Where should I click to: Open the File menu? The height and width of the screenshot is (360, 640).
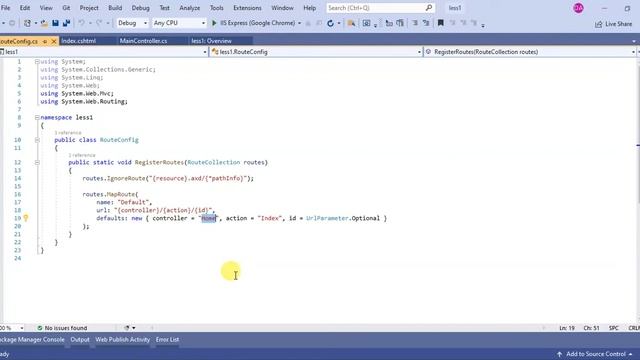tap(5, 8)
